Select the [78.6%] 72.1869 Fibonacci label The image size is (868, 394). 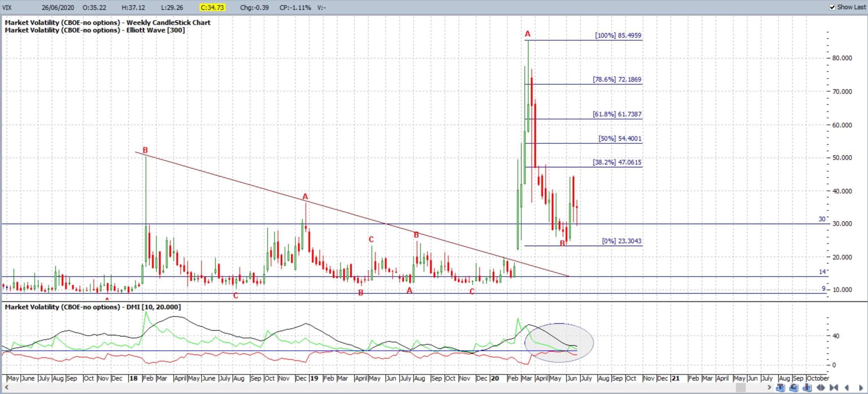[617, 79]
